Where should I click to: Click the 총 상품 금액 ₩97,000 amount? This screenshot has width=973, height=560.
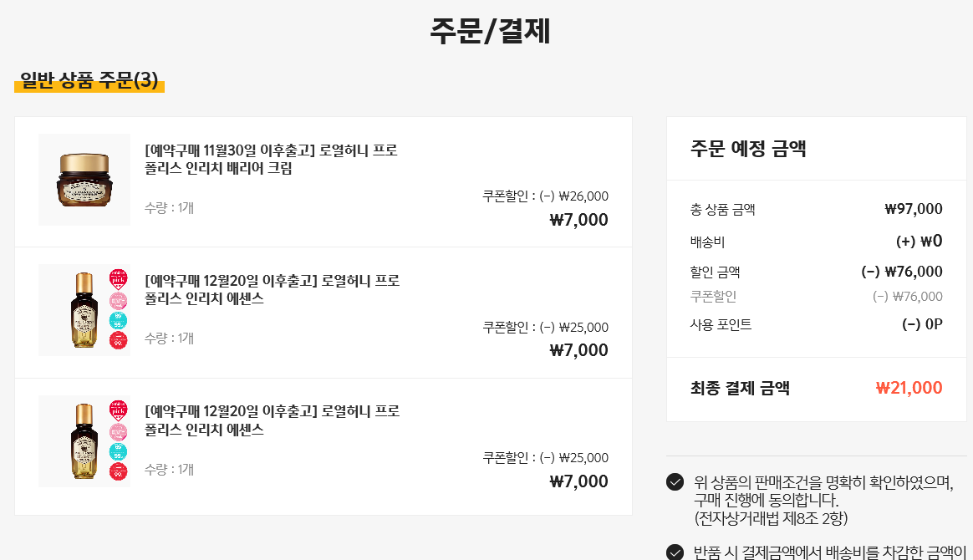[x=913, y=209]
